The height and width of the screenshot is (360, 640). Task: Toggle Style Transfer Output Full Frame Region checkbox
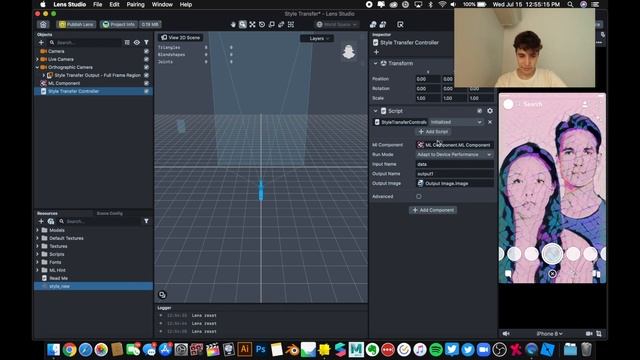click(146, 75)
